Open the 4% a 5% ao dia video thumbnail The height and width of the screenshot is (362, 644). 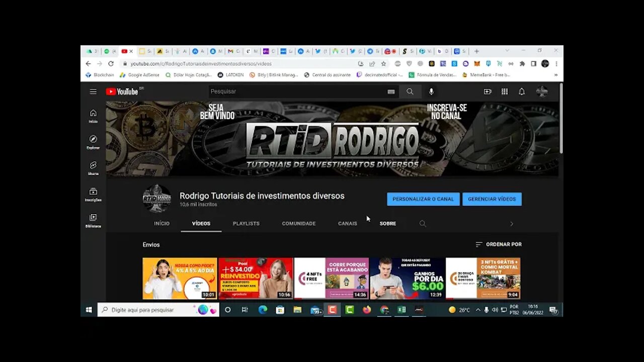(x=180, y=279)
